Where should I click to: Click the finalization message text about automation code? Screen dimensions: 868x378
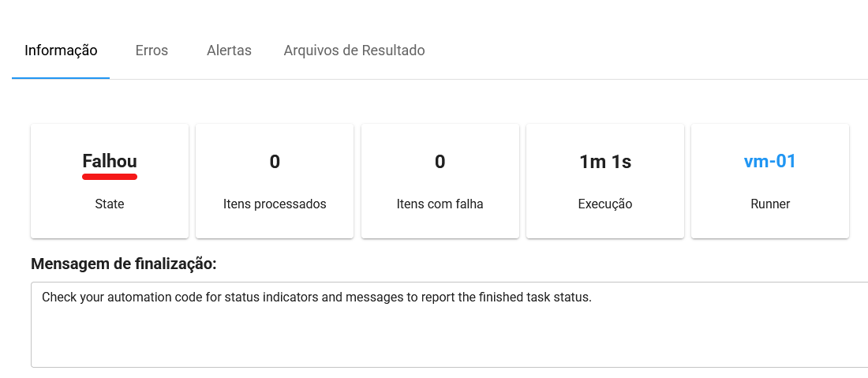click(x=316, y=298)
